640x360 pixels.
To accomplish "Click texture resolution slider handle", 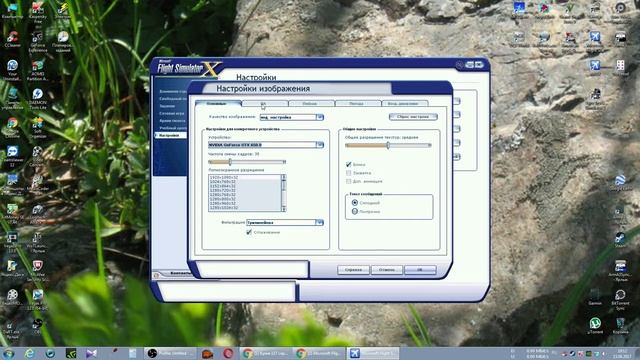I will point(388,145).
